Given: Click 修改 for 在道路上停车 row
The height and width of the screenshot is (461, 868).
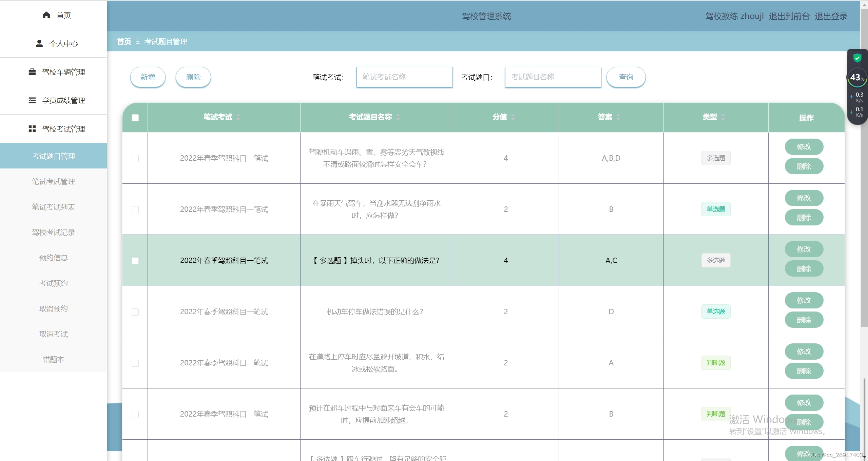Looking at the screenshot, I should (804, 352).
